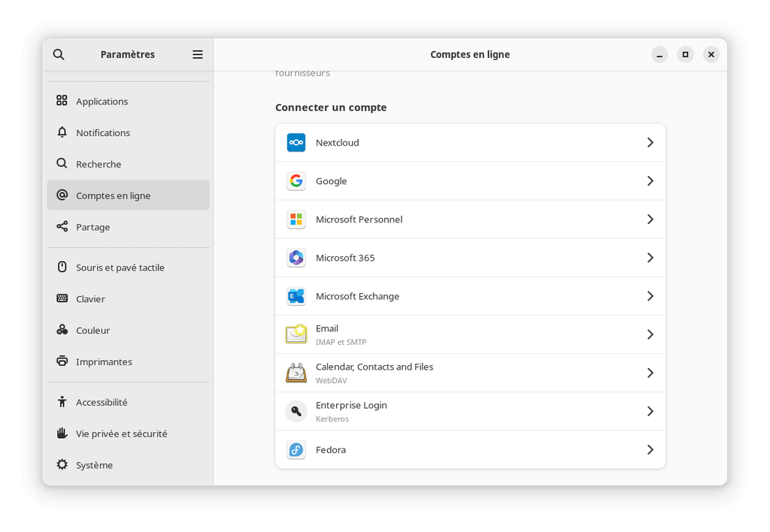770x532 pixels.
Task: Click the Couleur color circles icon
Action: [x=62, y=330]
